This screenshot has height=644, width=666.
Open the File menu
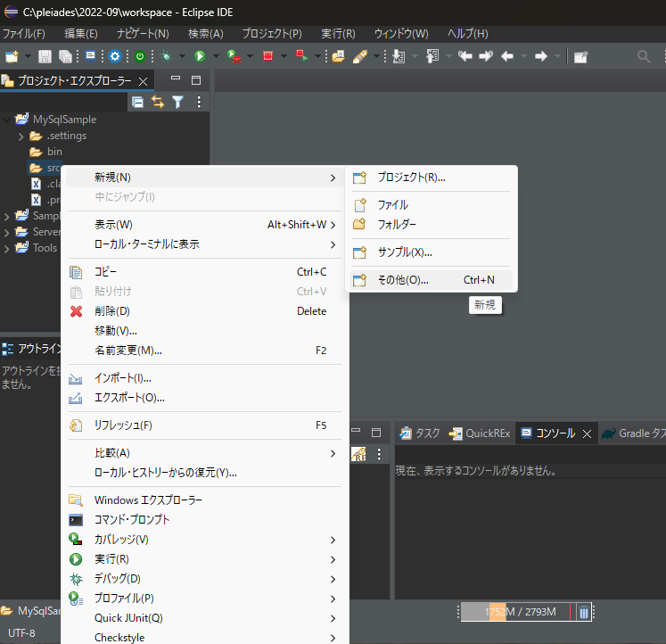click(x=24, y=34)
